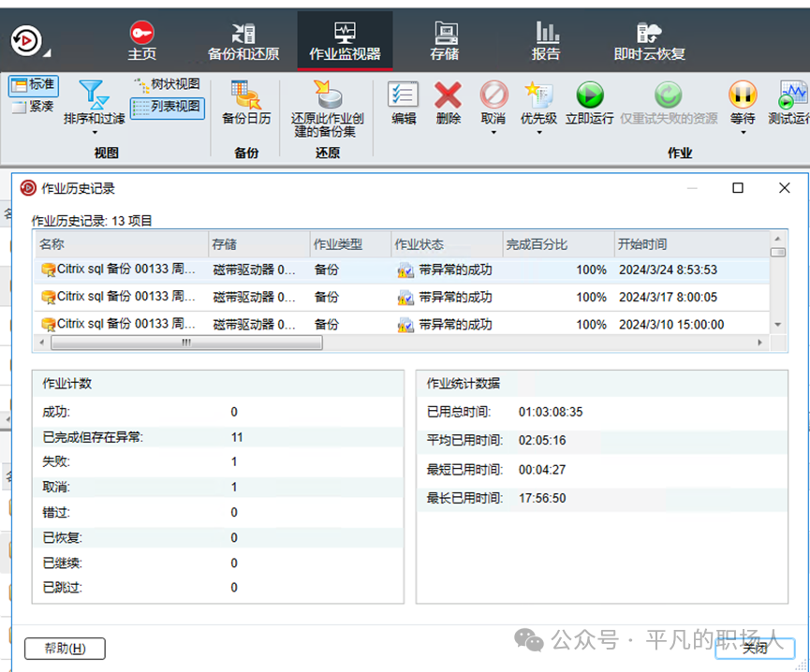Click the horizontal scrollbar in job list
Viewport: 810px width, 672px height.
pyautogui.click(x=186, y=343)
